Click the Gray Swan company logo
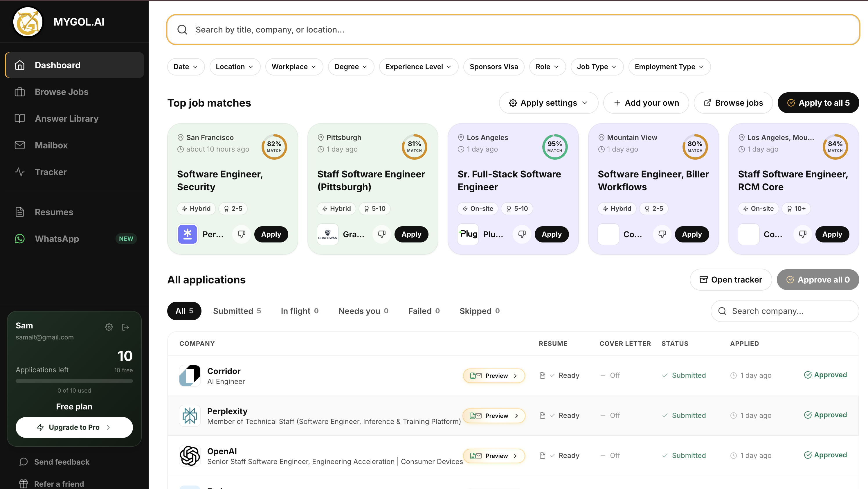Screen dimensions: 868x489 pyautogui.click(x=327, y=234)
